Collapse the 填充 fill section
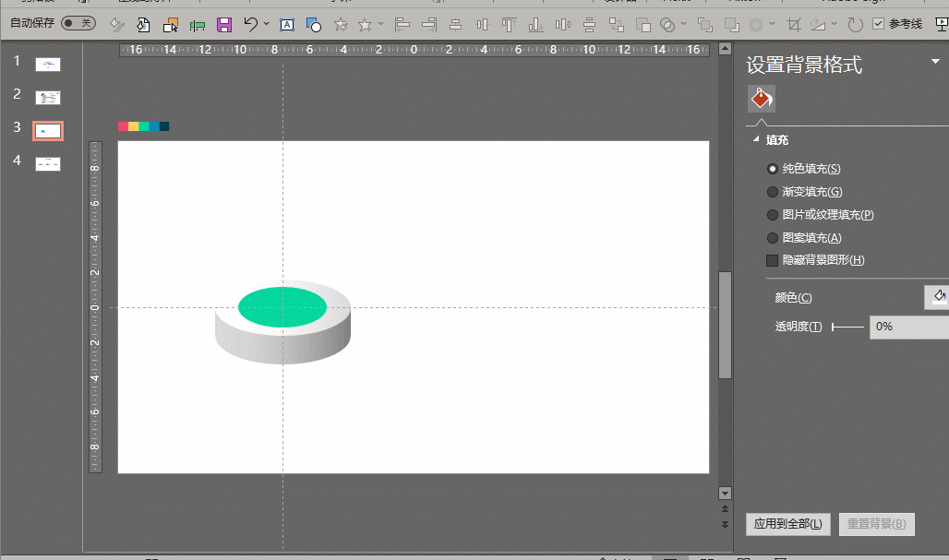 756,139
